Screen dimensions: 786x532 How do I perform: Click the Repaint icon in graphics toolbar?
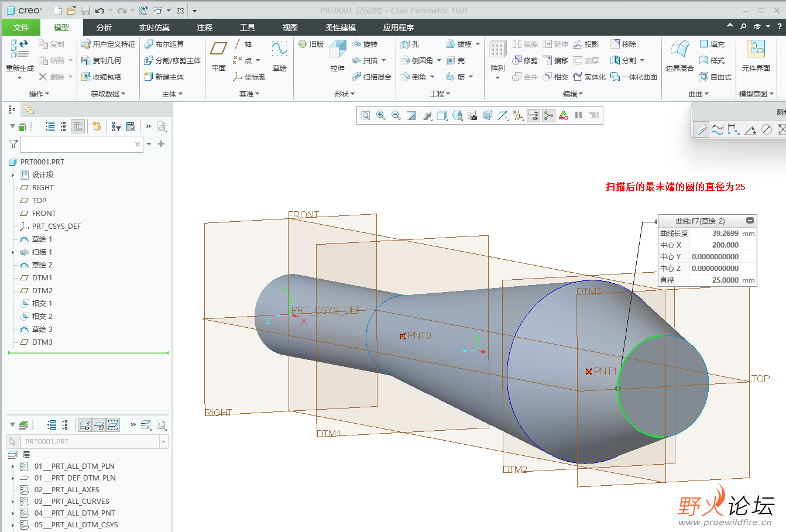411,115
